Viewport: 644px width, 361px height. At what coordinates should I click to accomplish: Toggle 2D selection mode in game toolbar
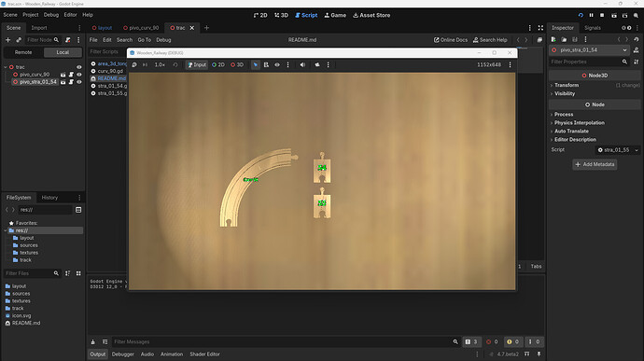pyautogui.click(x=218, y=65)
